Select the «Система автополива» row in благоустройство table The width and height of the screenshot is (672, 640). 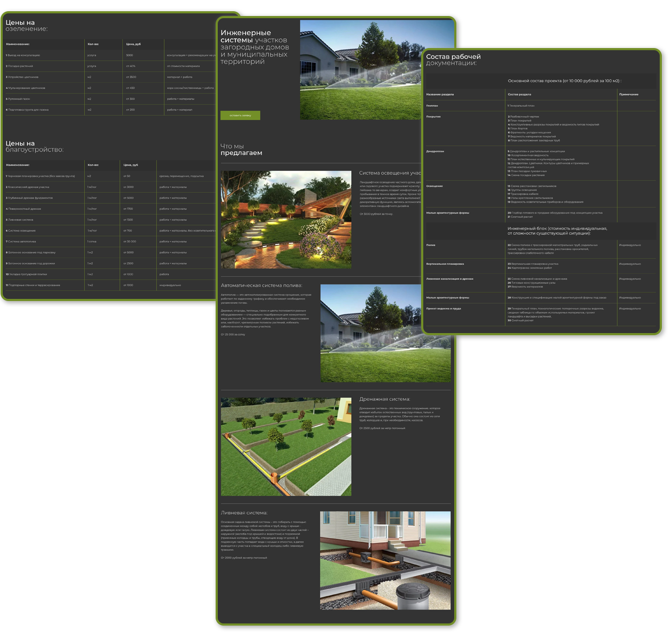(x=22, y=241)
